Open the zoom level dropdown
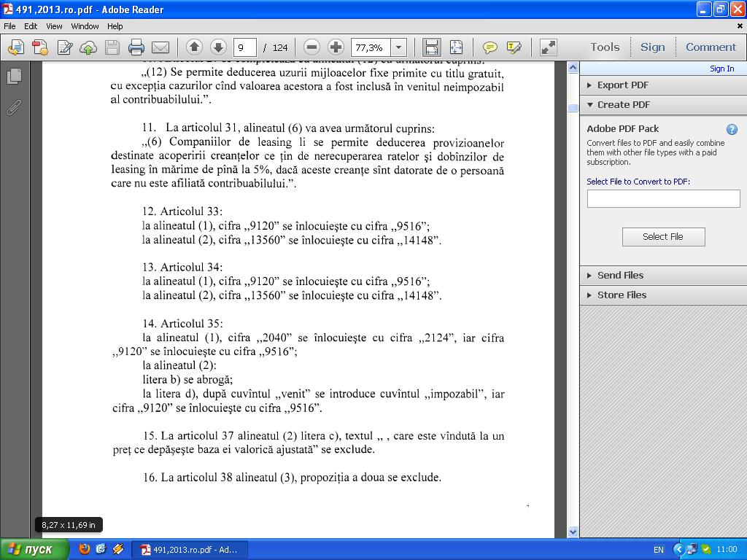 point(399,47)
